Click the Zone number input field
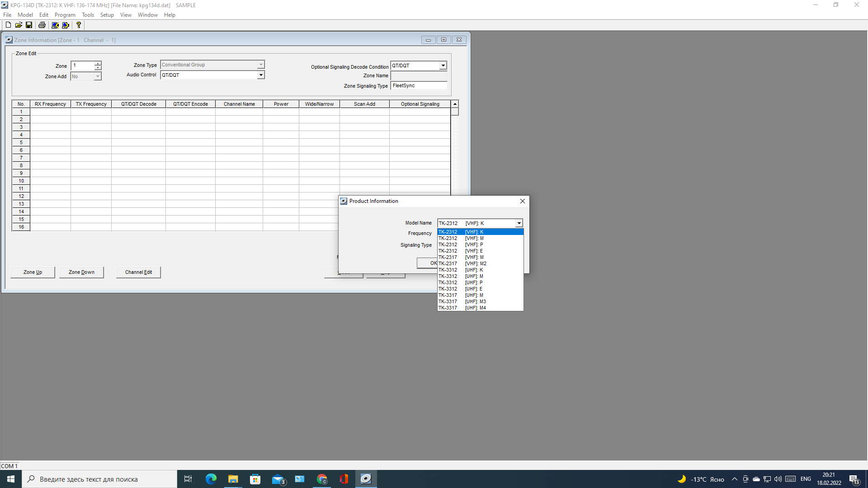 (82, 66)
